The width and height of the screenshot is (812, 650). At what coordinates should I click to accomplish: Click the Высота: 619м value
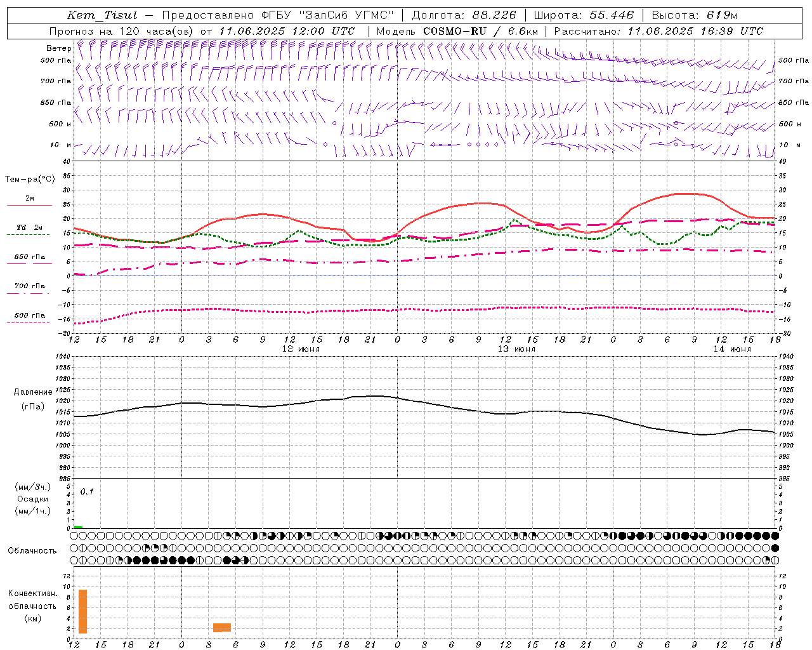coord(694,15)
